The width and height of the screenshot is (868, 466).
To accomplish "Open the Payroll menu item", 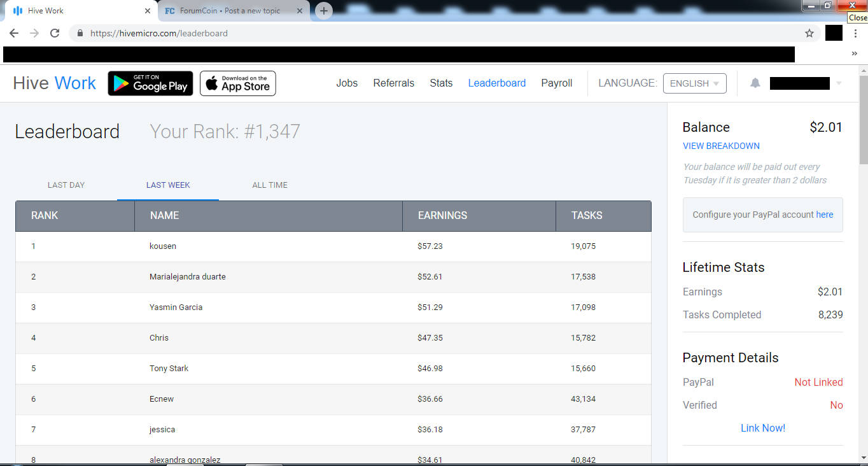I will 556,83.
